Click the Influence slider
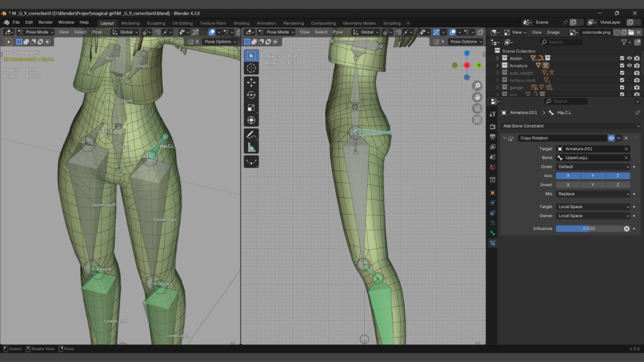The image size is (644, 362). point(589,229)
